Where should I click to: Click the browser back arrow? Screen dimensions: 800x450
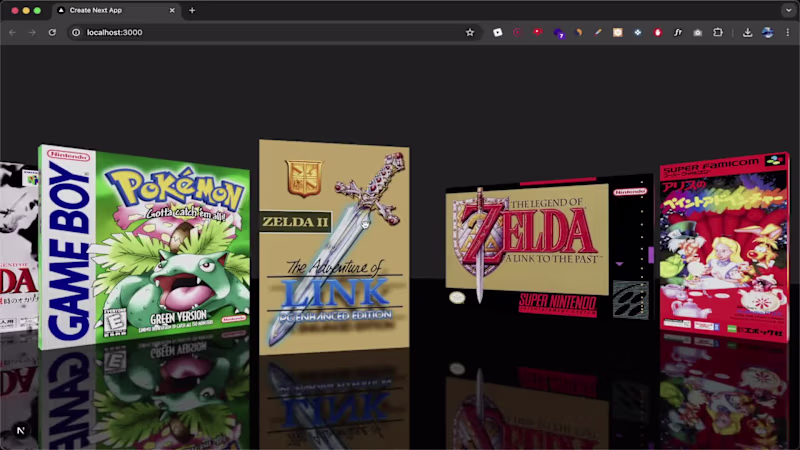point(12,32)
